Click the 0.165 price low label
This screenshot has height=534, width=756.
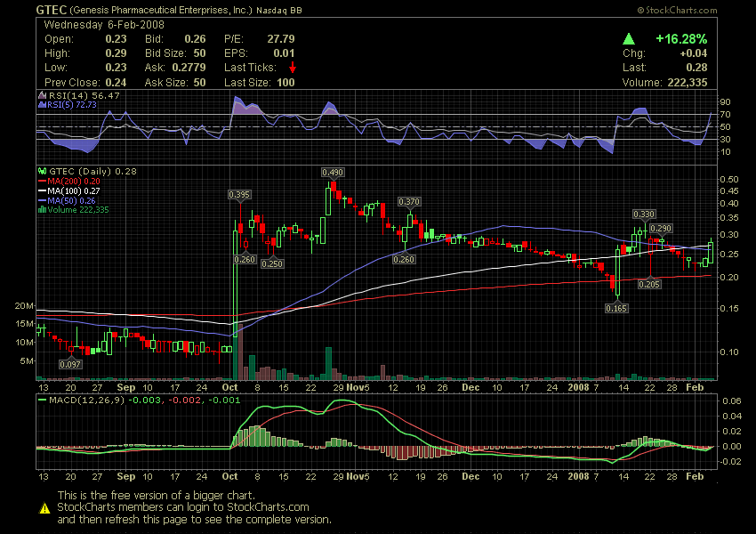(x=616, y=308)
